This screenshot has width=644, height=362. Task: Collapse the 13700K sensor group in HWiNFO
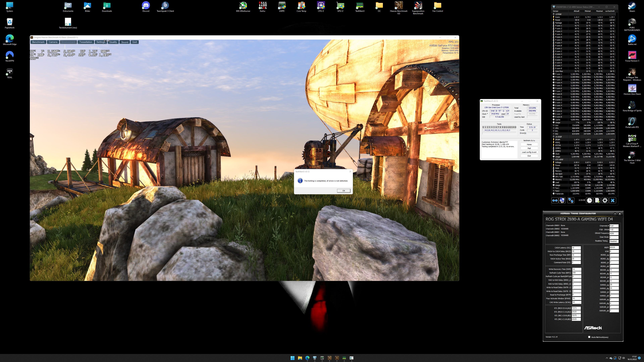553,14
